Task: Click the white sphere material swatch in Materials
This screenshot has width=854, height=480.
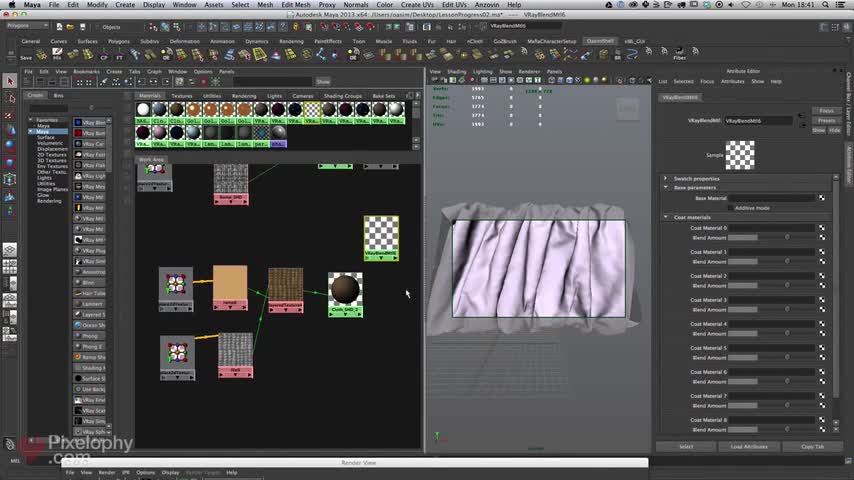Action: point(143,110)
